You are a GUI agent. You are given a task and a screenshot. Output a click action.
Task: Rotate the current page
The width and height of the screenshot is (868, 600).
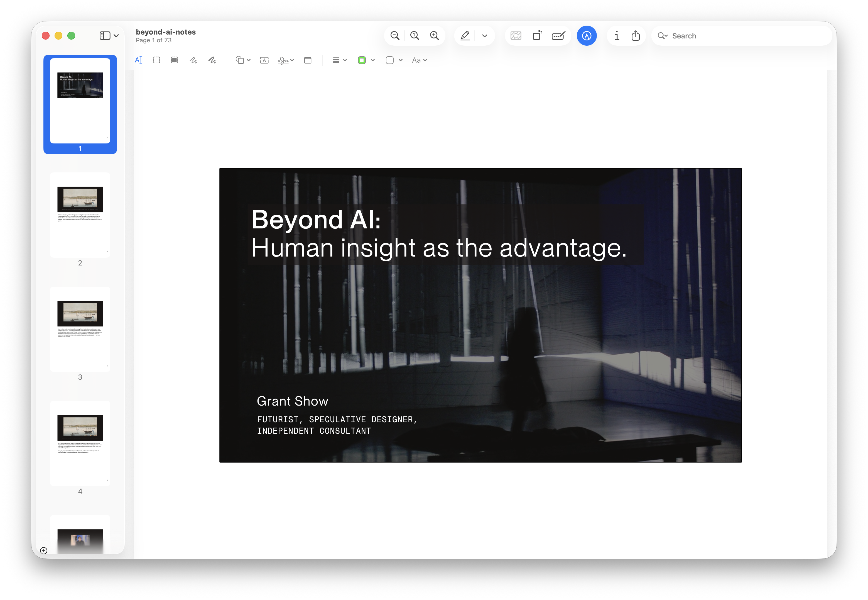pyautogui.click(x=537, y=35)
